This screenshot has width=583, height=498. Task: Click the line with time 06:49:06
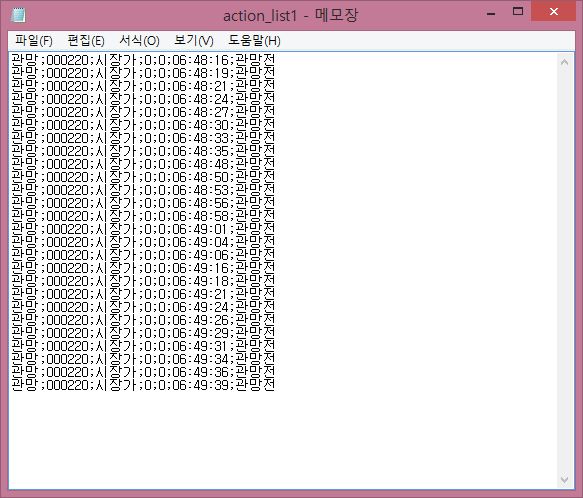pos(143,256)
